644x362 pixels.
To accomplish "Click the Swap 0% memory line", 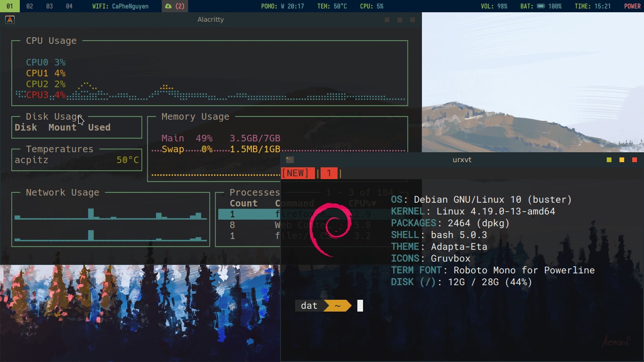I will (x=221, y=149).
